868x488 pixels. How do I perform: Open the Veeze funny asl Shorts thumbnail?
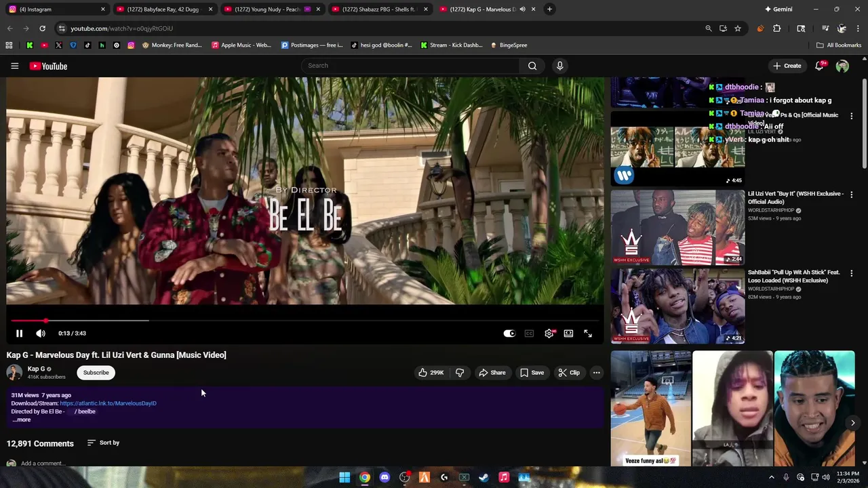(651, 409)
